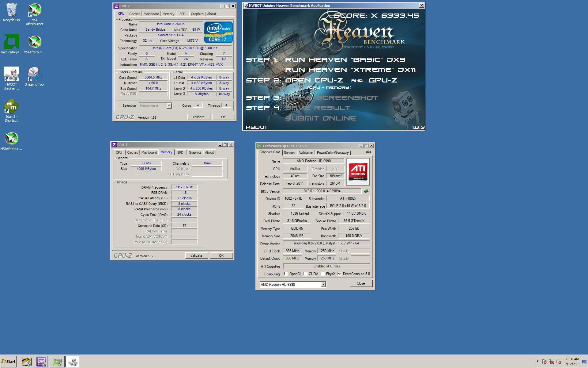Click Run Heaven "Xtreme" DX11
The image size is (588, 368).
pos(350,70)
